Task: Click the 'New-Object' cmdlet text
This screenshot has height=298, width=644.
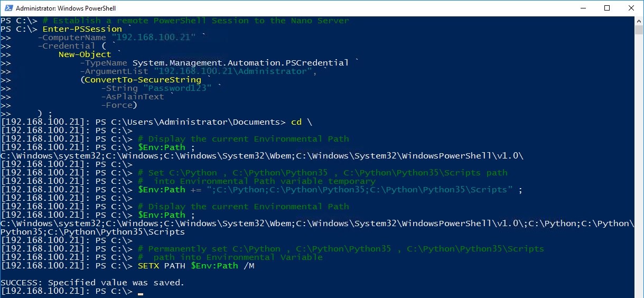Action: coord(85,54)
